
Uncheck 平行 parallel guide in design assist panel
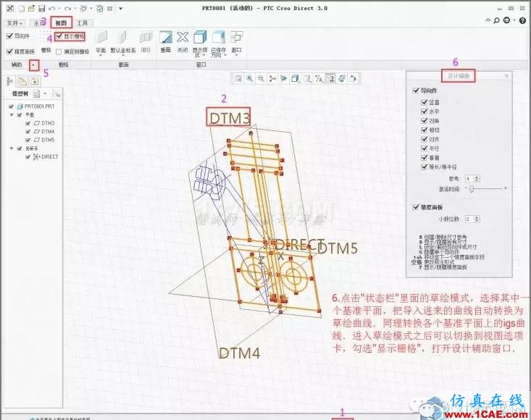pyautogui.click(x=424, y=148)
